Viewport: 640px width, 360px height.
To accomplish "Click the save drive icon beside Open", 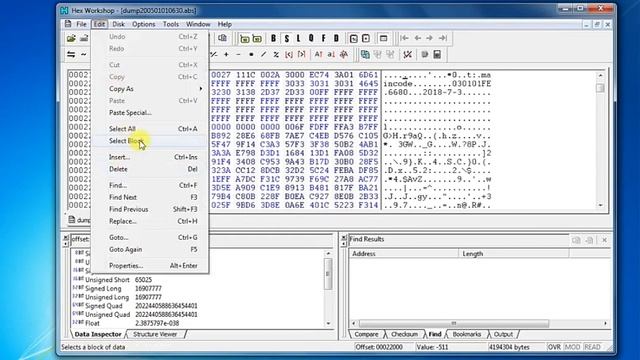I will click(x=84, y=38).
